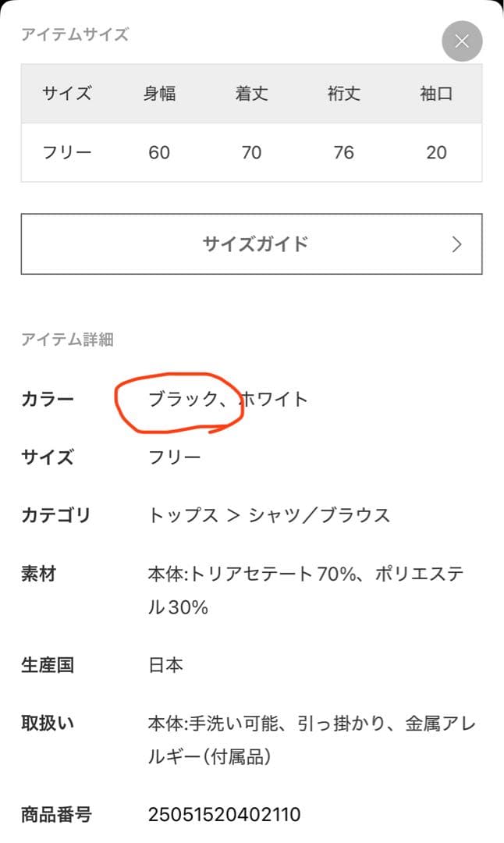Image resolution: width=504 pixels, height=843 pixels.
Task: Click the 裄丈 column header
Action: point(343,94)
